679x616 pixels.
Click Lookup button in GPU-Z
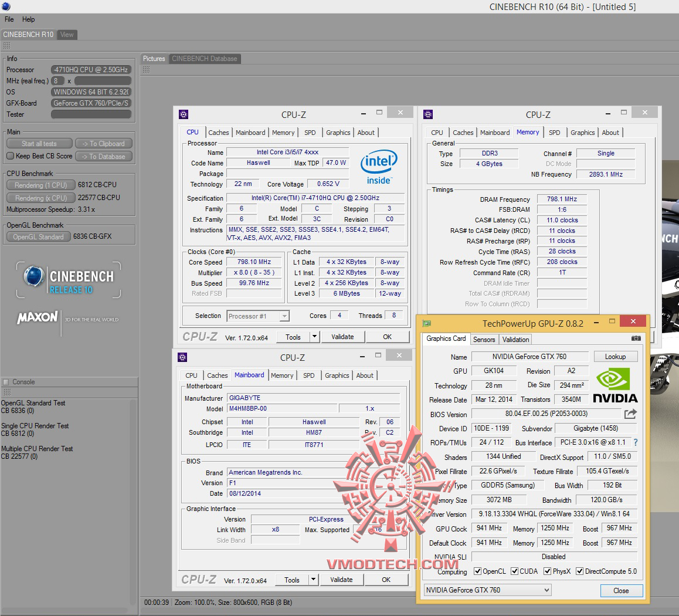point(615,357)
